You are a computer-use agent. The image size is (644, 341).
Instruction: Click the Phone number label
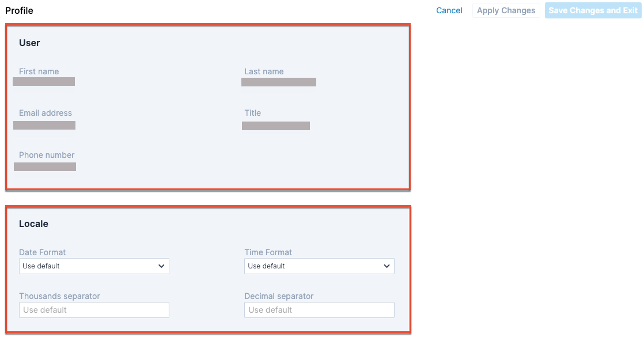pos(47,155)
